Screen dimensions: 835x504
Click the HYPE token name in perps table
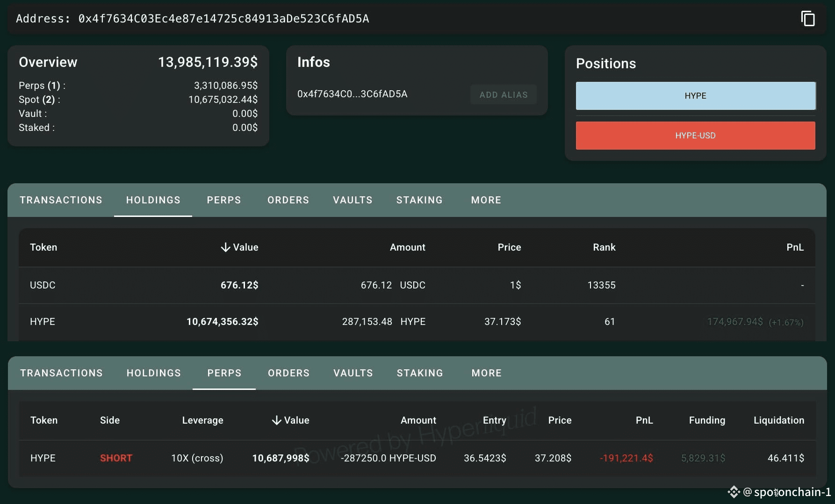(x=43, y=458)
